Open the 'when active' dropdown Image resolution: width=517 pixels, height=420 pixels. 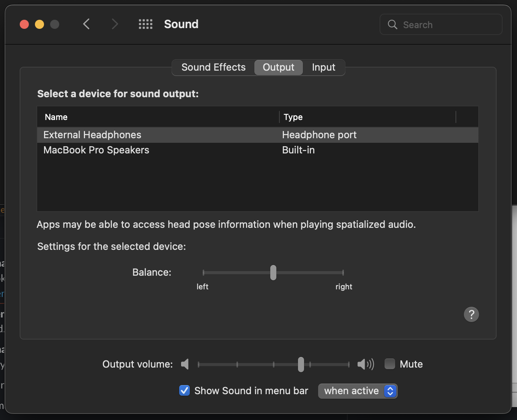[x=358, y=391]
